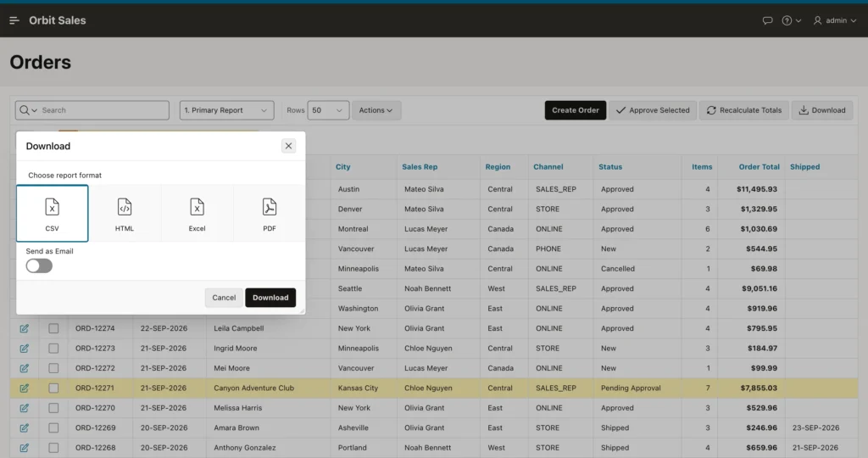Click the Orbit Sales app title
Image resolution: width=868 pixels, height=458 pixels.
(x=58, y=20)
